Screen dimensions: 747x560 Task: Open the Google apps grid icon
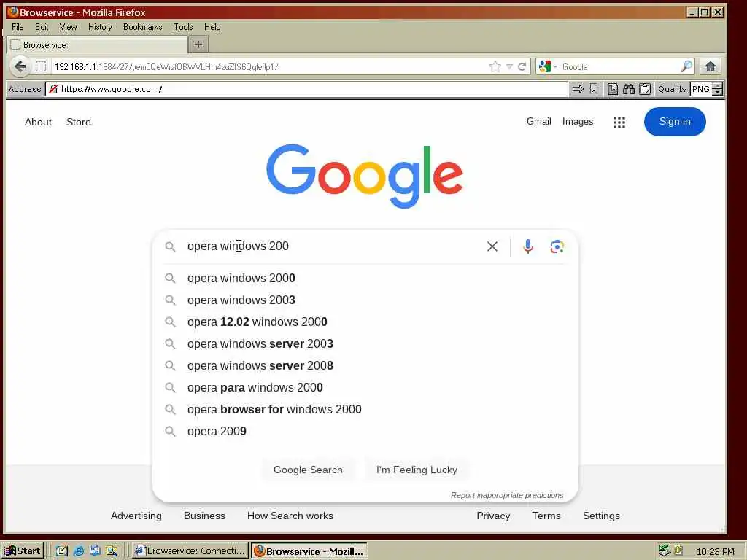tap(619, 122)
